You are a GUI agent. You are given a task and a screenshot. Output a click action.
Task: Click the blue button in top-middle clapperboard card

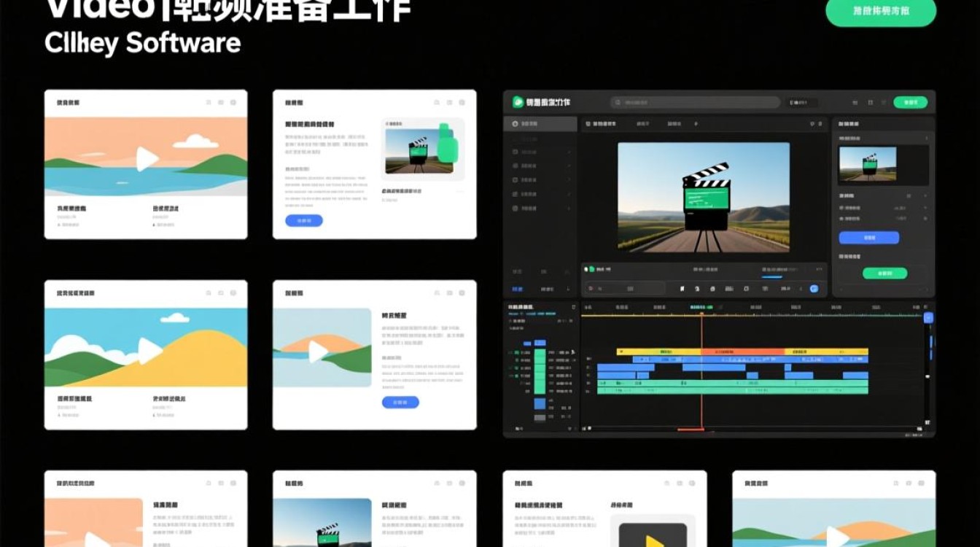pyautogui.click(x=303, y=220)
